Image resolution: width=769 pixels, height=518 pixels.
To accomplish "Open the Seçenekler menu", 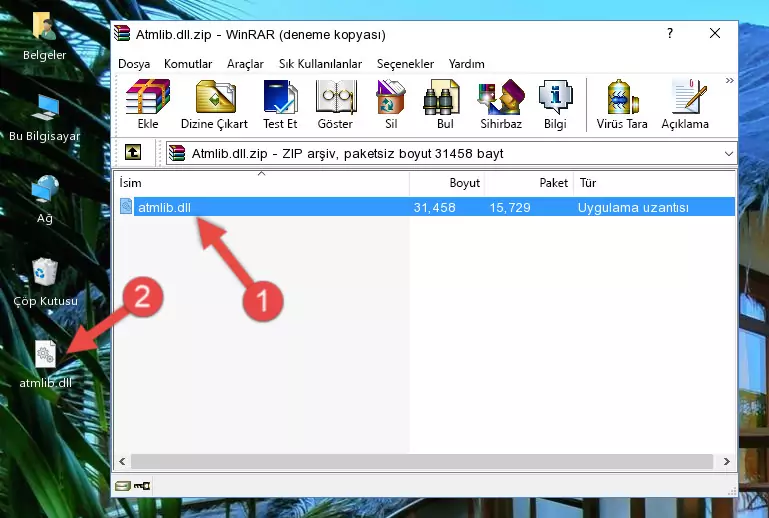I will coord(405,64).
